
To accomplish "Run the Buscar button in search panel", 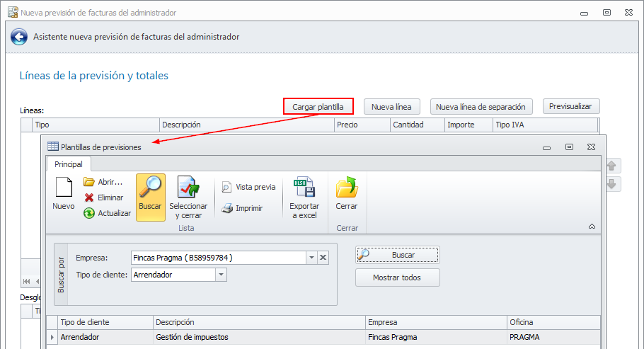I will 398,255.
